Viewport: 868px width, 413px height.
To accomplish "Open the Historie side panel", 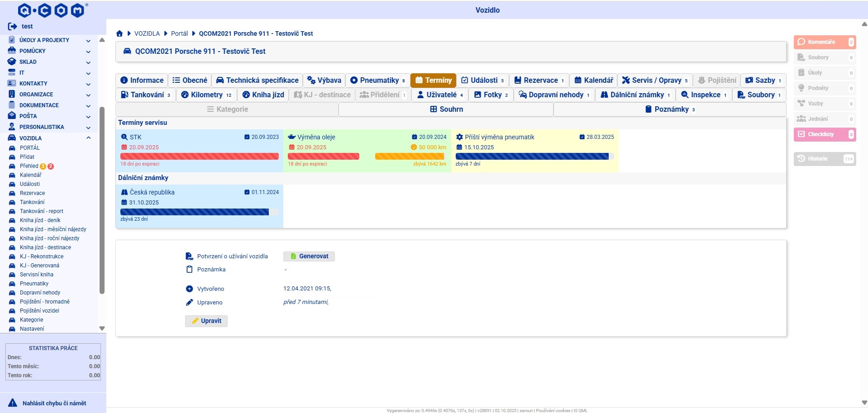I will point(824,159).
